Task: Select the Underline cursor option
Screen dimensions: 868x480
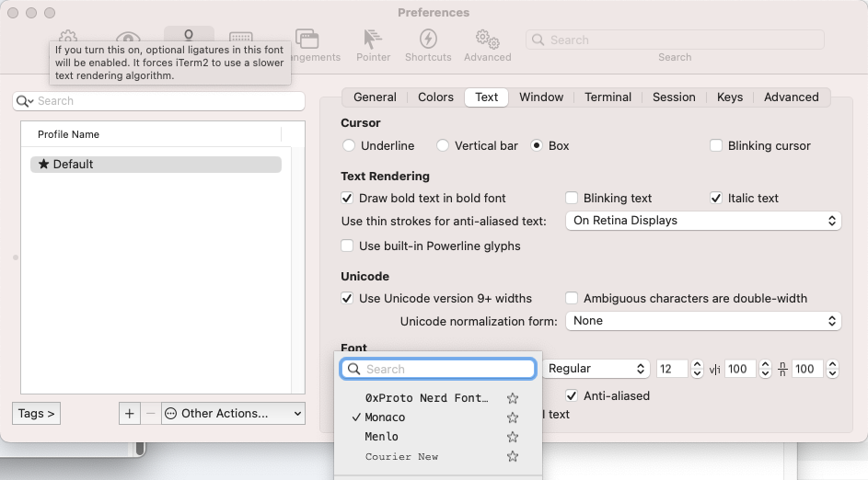Action: [349, 146]
